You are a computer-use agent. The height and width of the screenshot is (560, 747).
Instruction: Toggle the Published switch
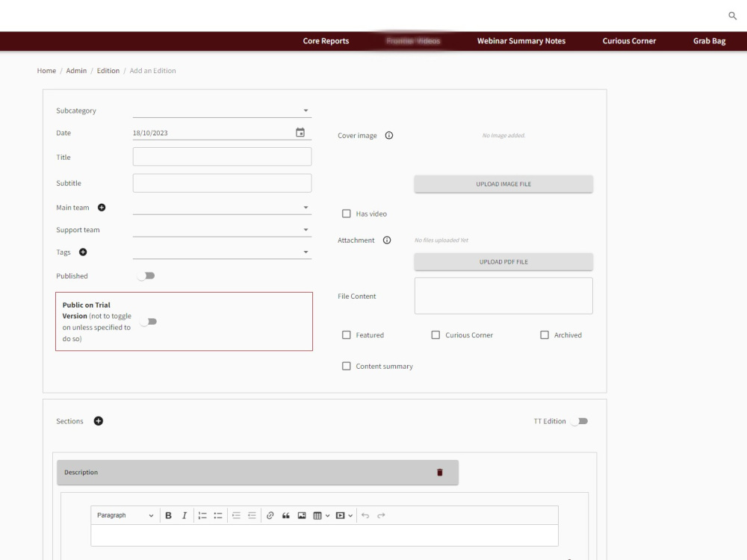[x=146, y=276]
